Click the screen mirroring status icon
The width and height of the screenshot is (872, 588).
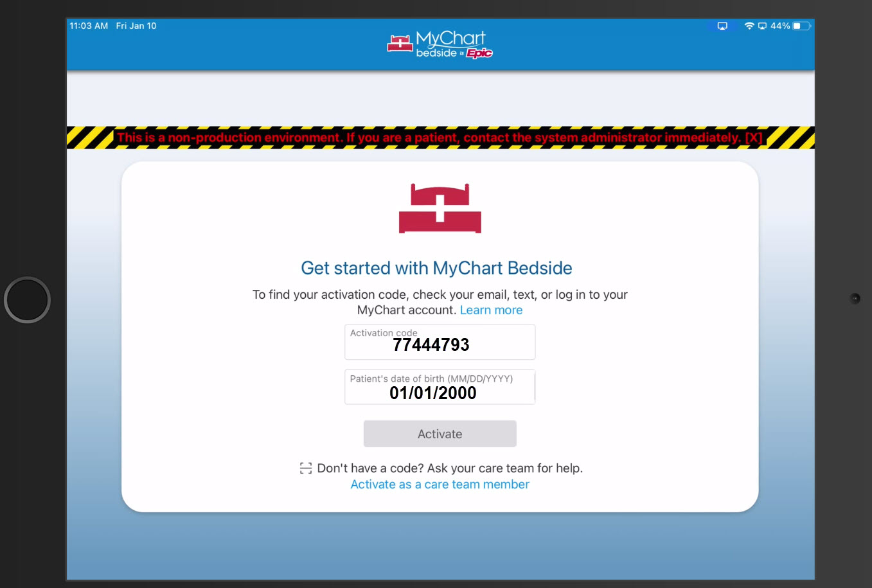pyautogui.click(x=722, y=26)
